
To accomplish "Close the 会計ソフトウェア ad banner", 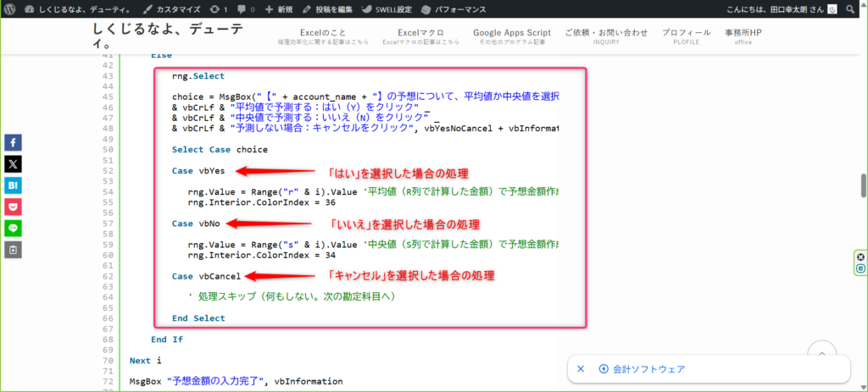I will tap(581, 369).
